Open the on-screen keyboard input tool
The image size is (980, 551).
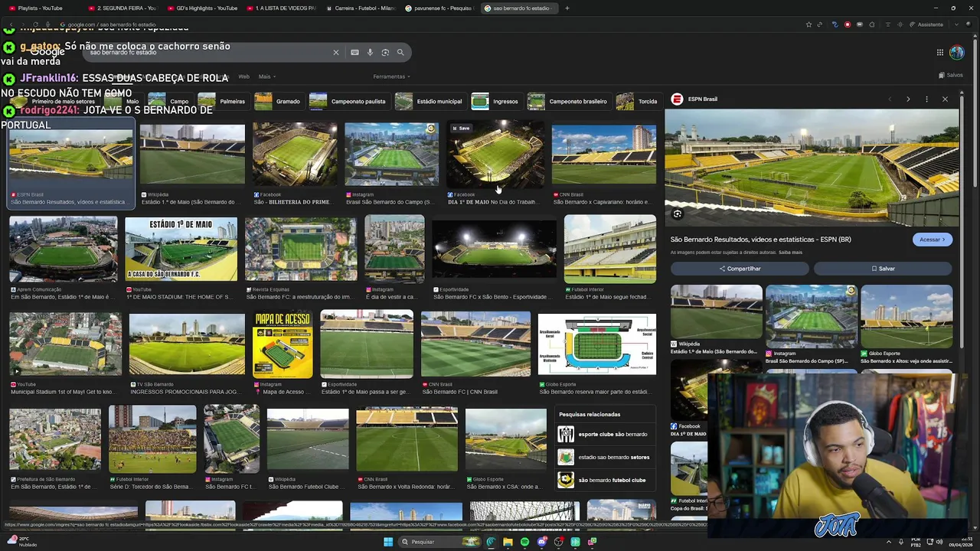354,52
